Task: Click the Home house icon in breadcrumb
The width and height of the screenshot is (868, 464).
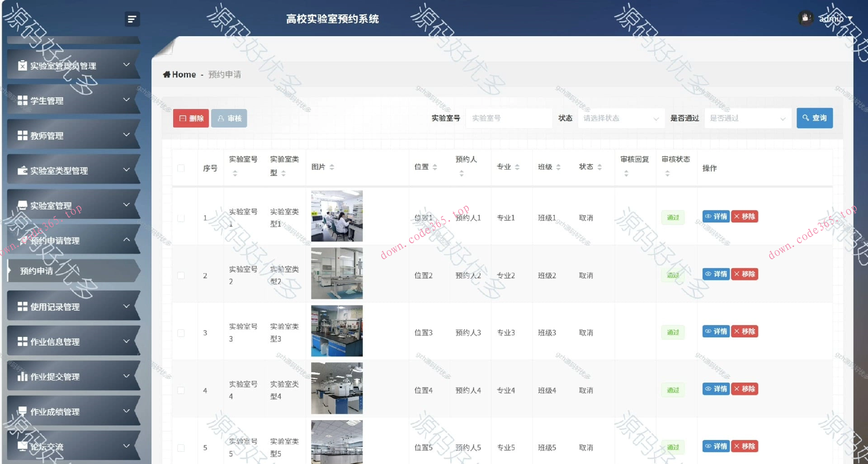Action: click(x=166, y=74)
